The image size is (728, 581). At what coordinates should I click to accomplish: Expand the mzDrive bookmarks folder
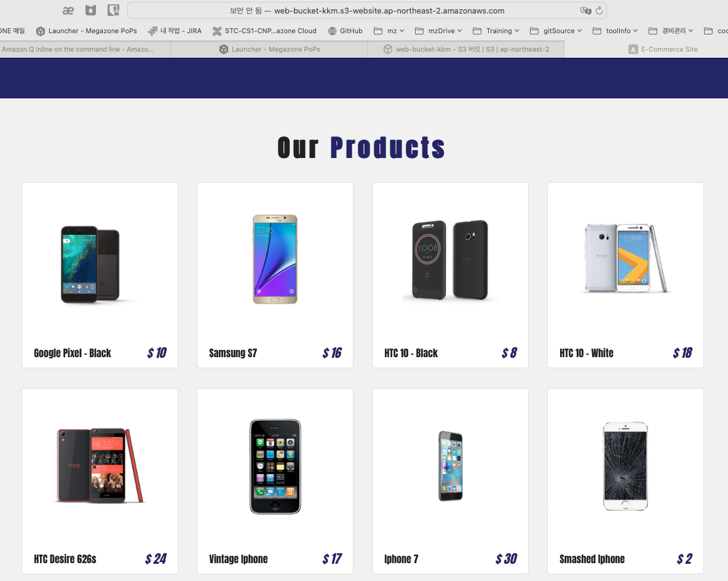click(438, 31)
